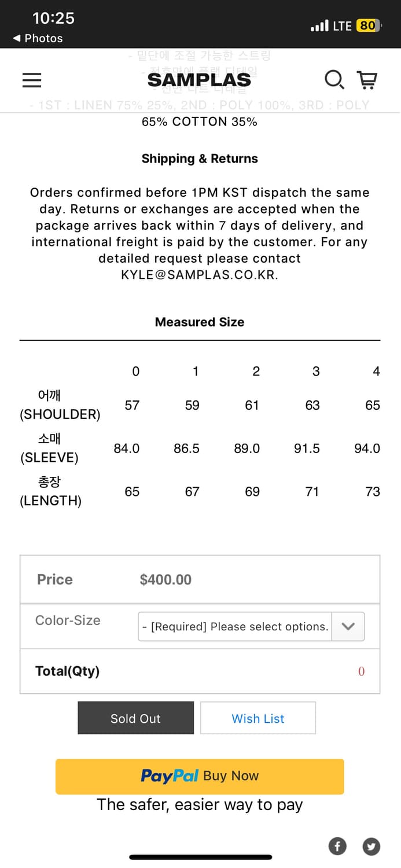Click the Color-Size dropdown chevron arrow
Screen dimensions: 401x868
pyautogui.click(x=348, y=627)
